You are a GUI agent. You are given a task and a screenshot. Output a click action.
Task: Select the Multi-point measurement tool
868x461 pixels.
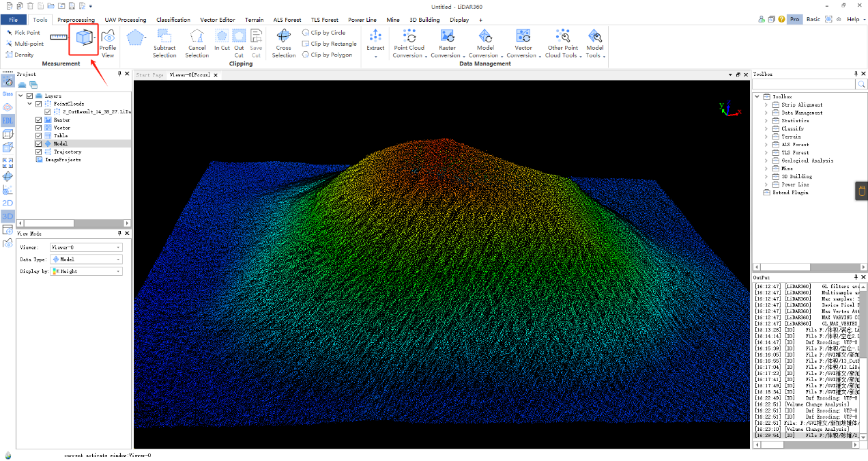click(x=25, y=44)
